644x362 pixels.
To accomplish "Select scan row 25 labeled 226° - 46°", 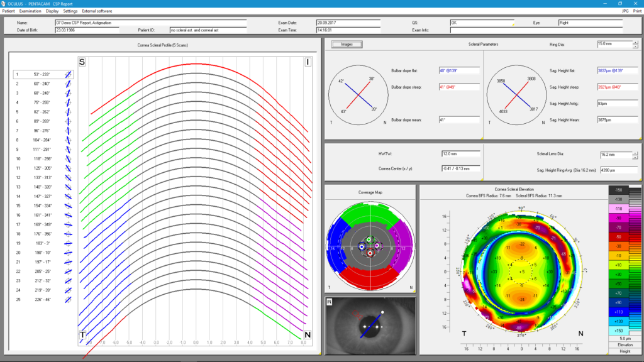I will coord(43,300).
